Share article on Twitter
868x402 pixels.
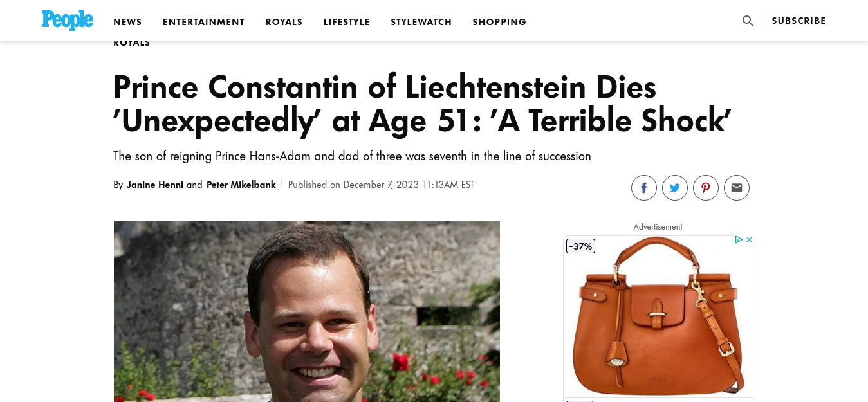675,188
